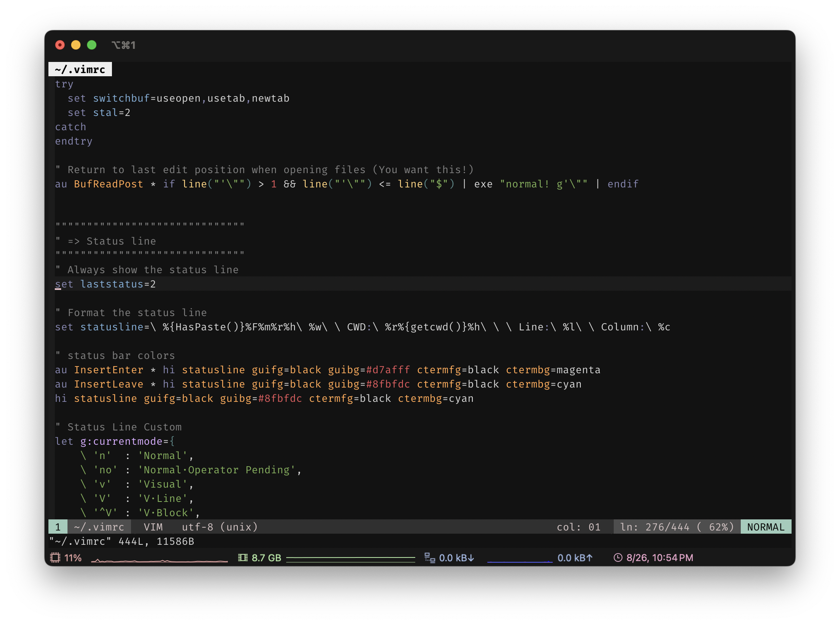The width and height of the screenshot is (840, 625).
Task: Click the 'try' keyword line
Action: [x=64, y=84]
